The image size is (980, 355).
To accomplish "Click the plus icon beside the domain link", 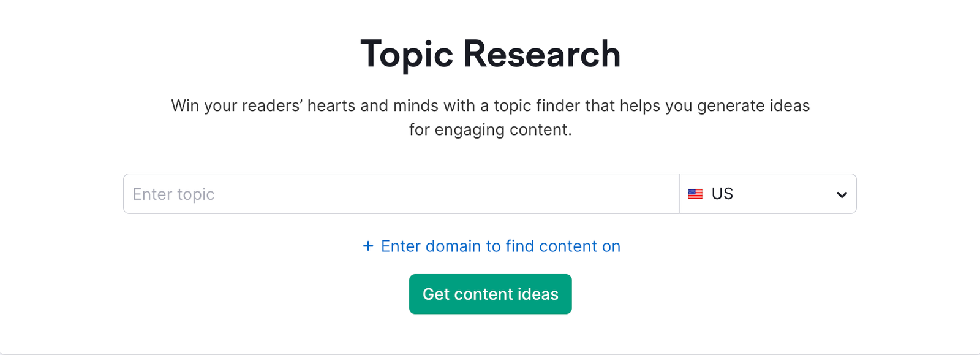I will click(x=368, y=246).
